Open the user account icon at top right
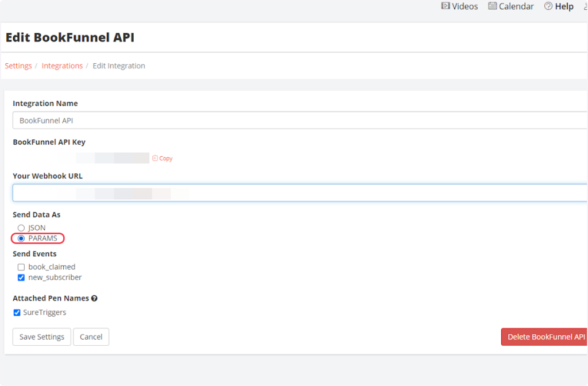The width and height of the screenshot is (588, 386). point(585,6)
